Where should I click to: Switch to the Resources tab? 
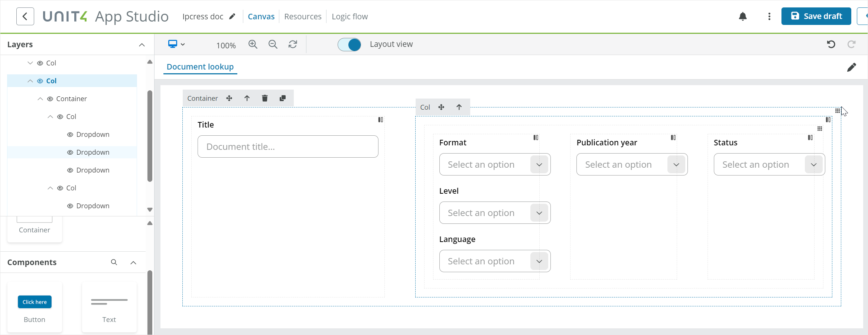pyautogui.click(x=303, y=16)
